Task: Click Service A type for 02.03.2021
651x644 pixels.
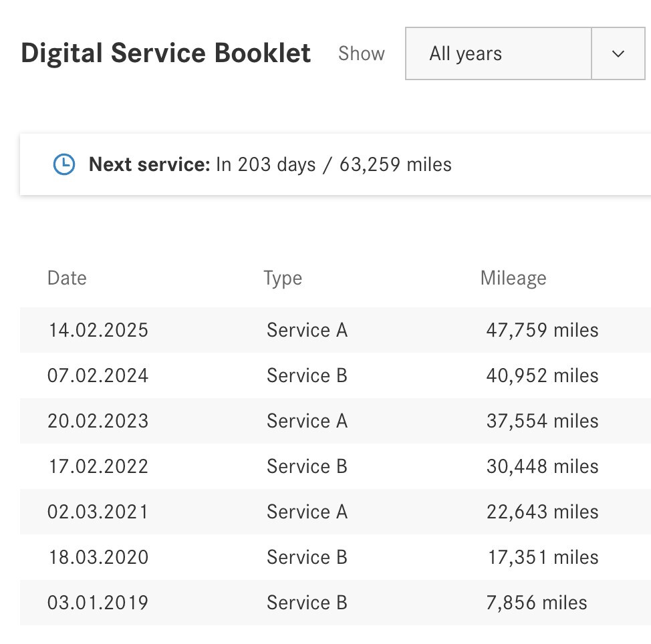Action: [307, 512]
